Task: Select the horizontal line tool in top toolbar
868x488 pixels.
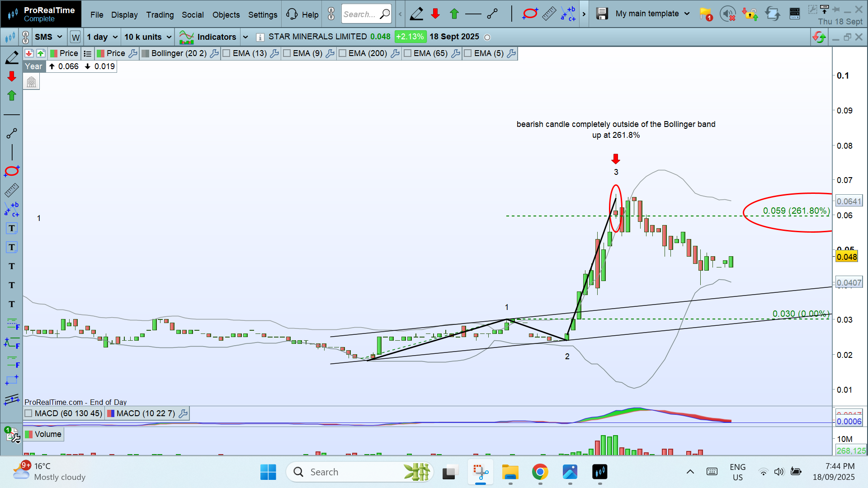Action: coord(473,14)
